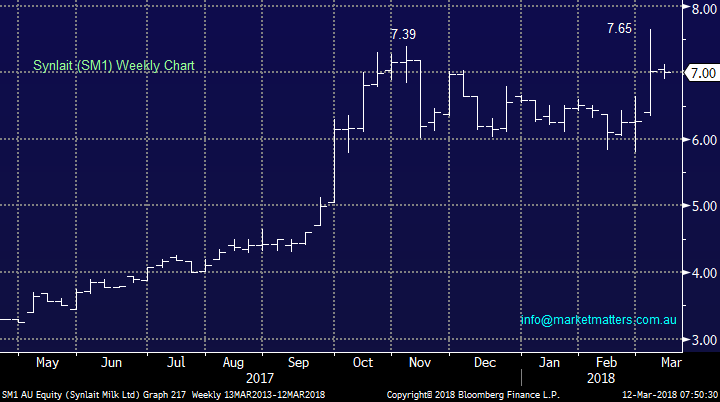Click the Jul x-axis label
Image resolution: width=720 pixels, height=402 pixels.
(176, 362)
